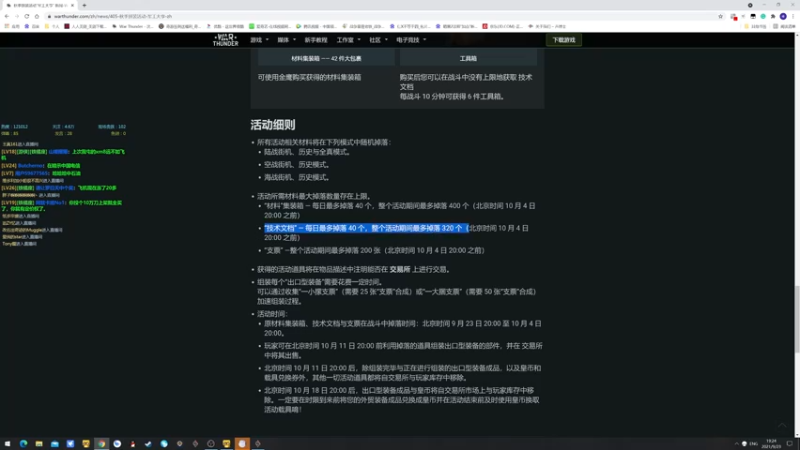The image size is (800, 450).
Task: Click the green circle extension icon
Action: point(763,16)
